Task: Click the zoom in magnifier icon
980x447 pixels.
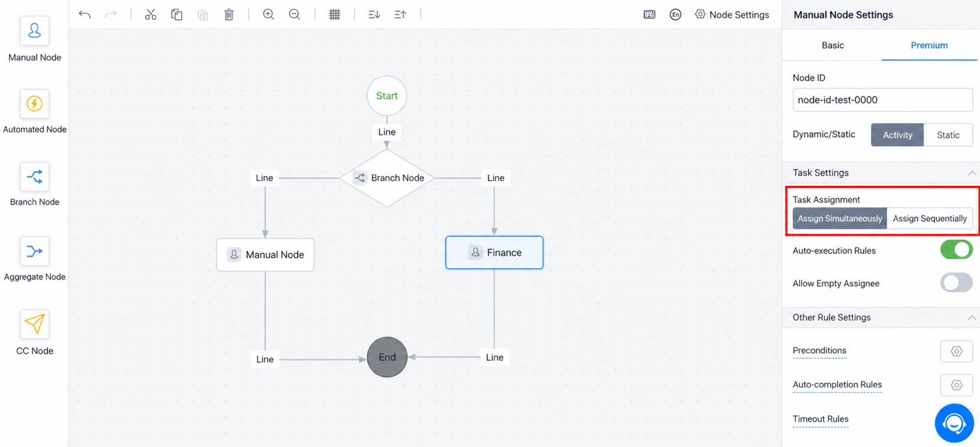Action: [269, 14]
